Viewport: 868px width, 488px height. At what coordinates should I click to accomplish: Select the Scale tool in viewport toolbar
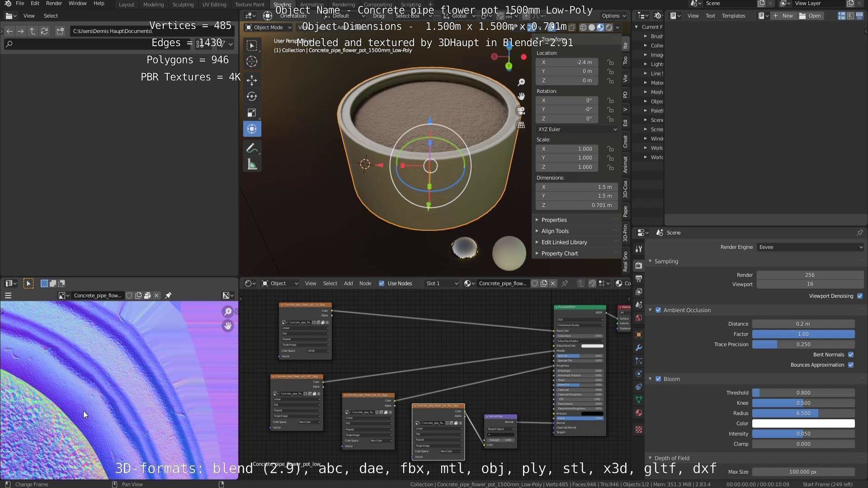coord(252,113)
